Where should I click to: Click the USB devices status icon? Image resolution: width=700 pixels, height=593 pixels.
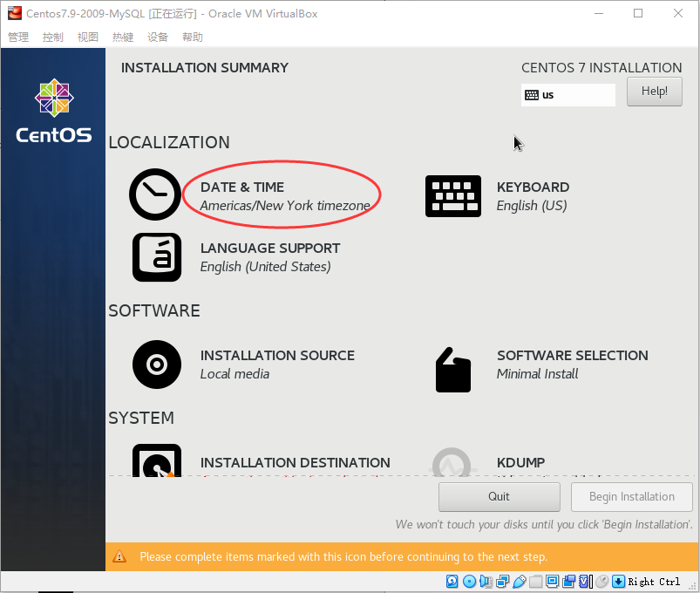520,581
